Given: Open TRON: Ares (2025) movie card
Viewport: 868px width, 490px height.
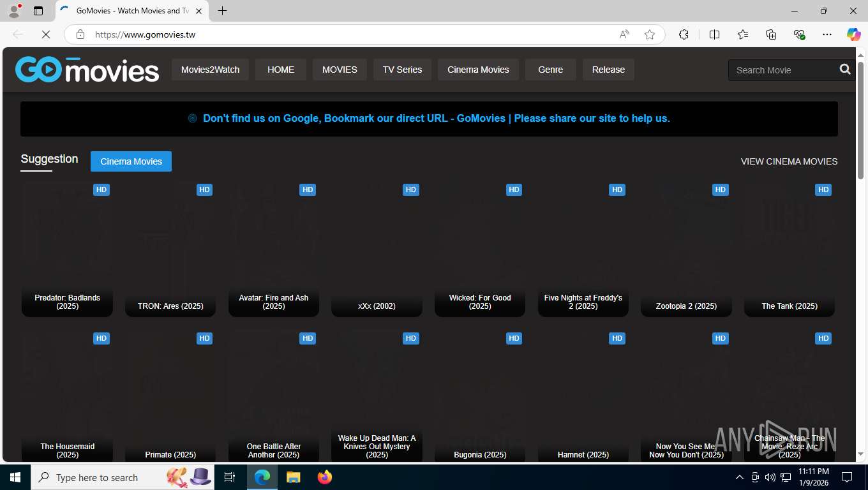Looking at the screenshot, I should [170, 249].
